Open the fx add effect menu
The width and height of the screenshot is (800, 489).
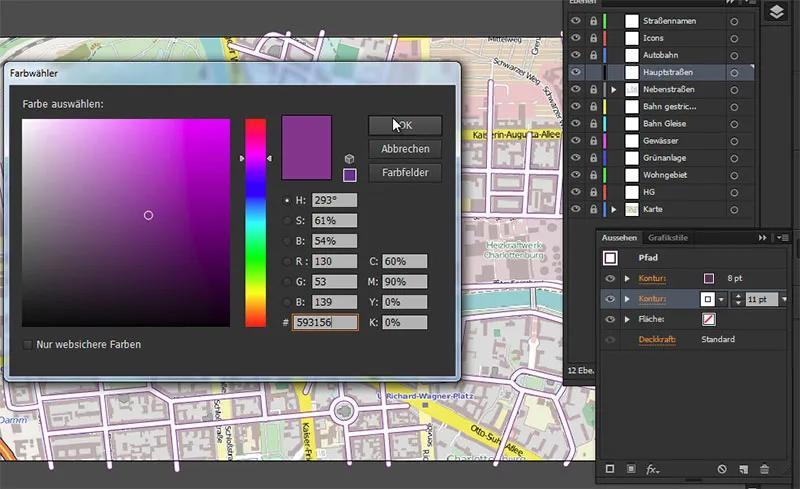(x=653, y=469)
